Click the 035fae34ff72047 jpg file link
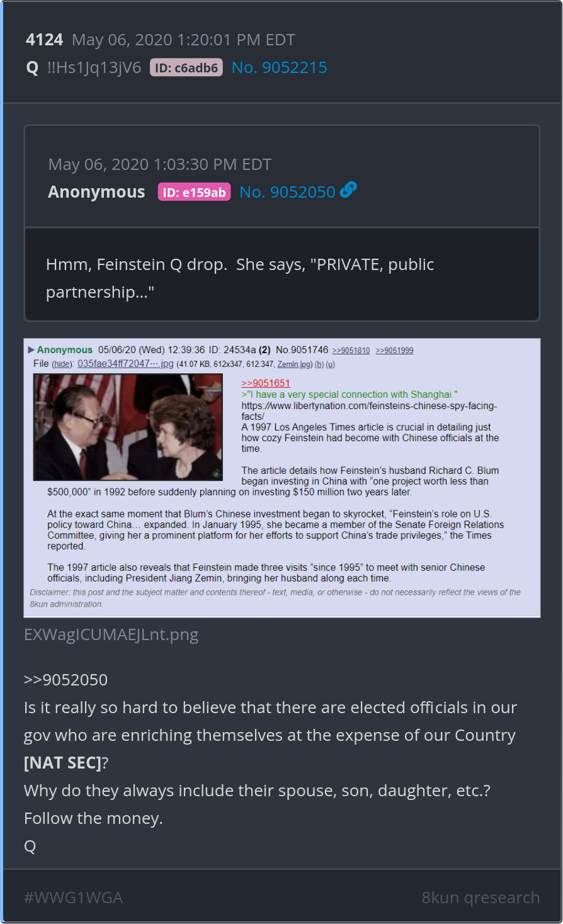The width and height of the screenshot is (563, 924). pyautogui.click(x=125, y=363)
